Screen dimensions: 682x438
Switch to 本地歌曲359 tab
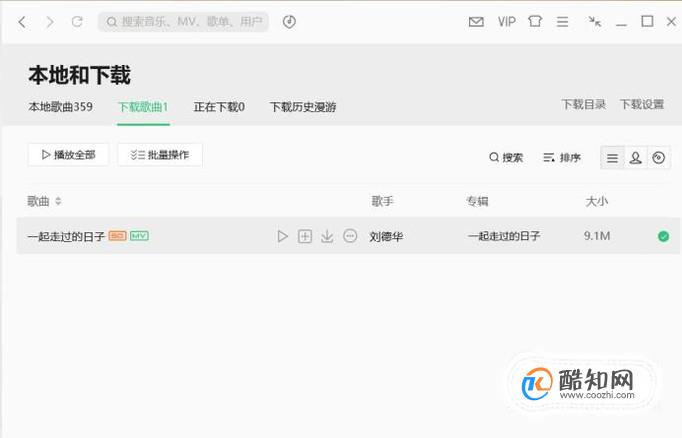point(60,107)
